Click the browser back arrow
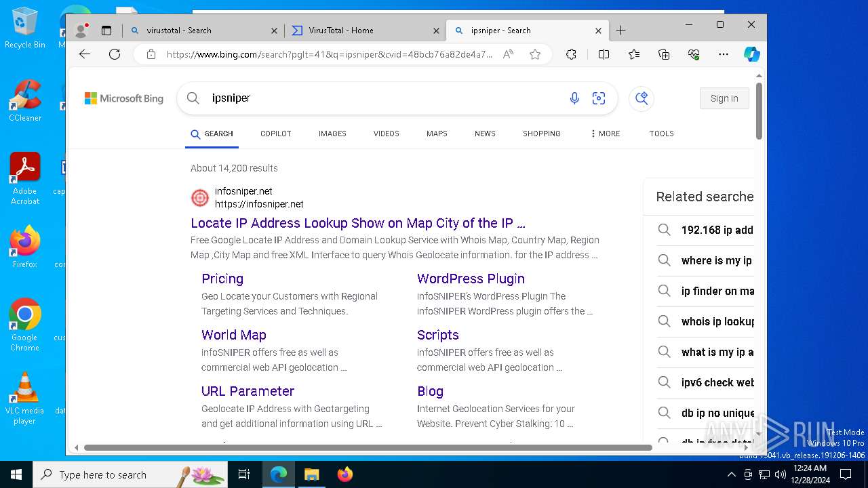The image size is (868, 488). (84, 54)
